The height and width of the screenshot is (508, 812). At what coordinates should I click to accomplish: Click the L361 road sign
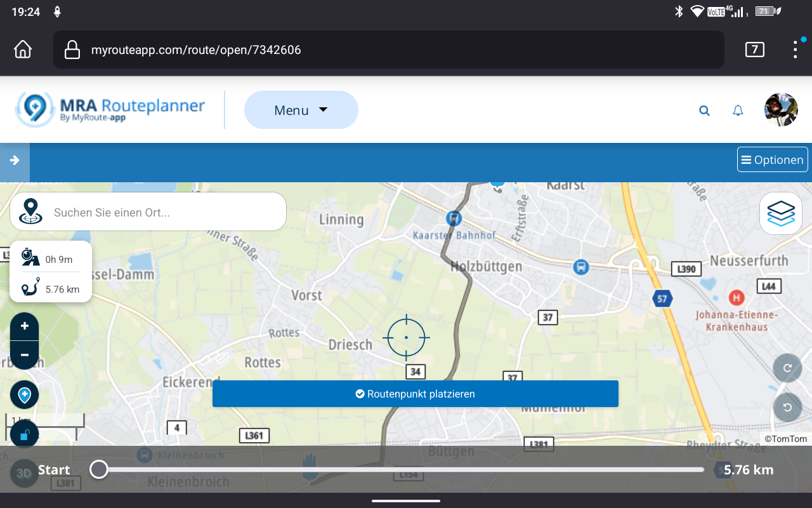click(x=254, y=436)
